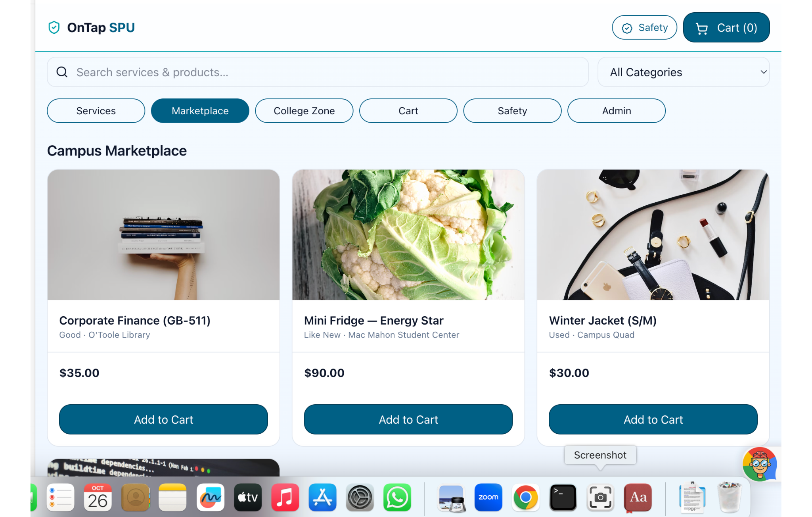Open the Corporate Finance book thumbnail
812x517 pixels.
(x=163, y=235)
